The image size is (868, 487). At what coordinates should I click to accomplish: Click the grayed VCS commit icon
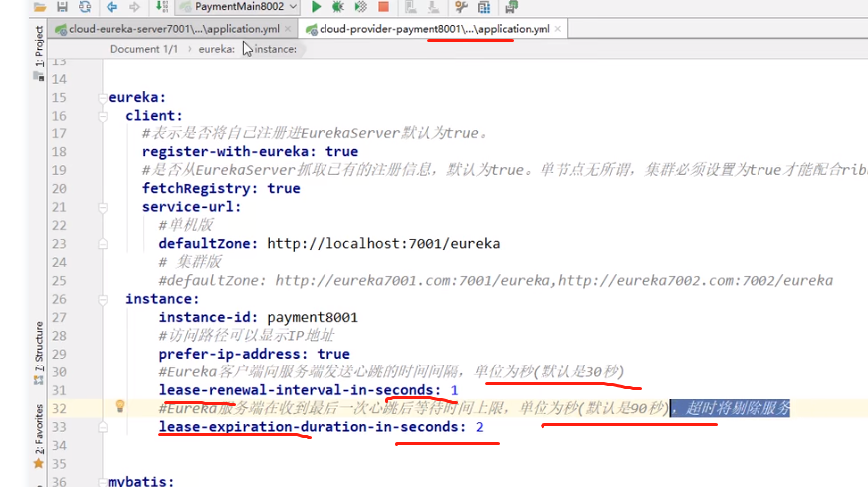(433, 7)
